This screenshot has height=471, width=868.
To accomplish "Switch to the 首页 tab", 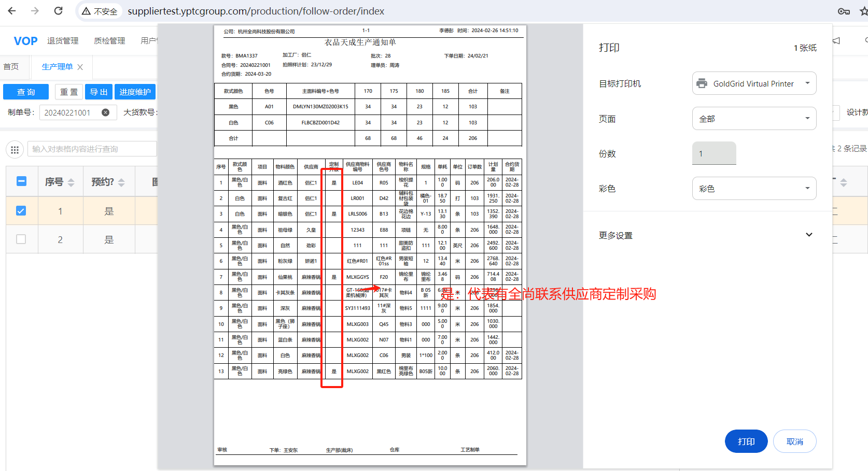I will tap(11, 67).
